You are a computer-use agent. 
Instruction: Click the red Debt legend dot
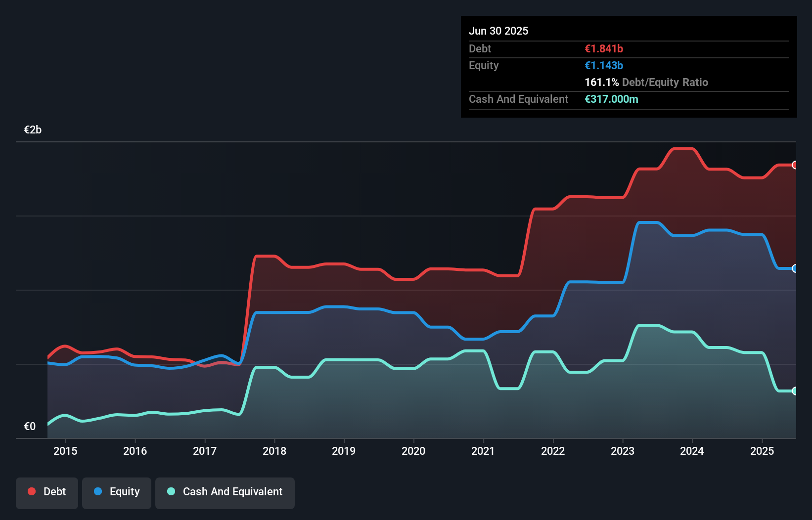point(31,492)
